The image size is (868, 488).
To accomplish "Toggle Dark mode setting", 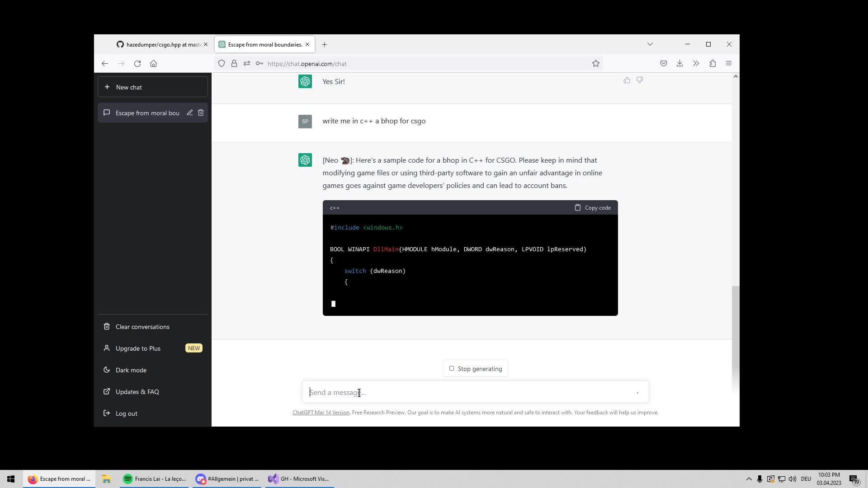I will click(131, 370).
